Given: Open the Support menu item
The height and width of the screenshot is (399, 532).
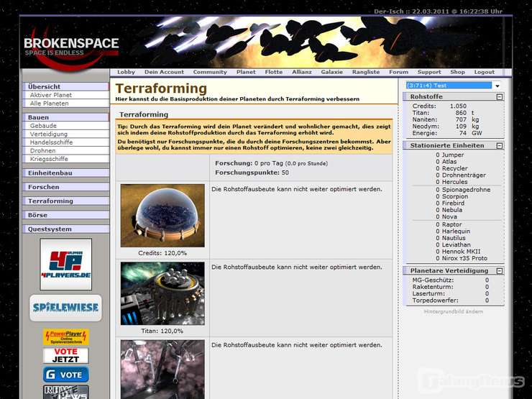Looking at the screenshot, I should pyautogui.click(x=429, y=72).
